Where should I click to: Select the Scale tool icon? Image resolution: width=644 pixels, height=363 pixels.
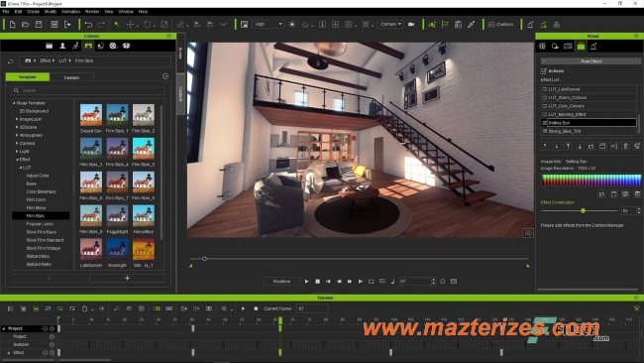point(164,25)
